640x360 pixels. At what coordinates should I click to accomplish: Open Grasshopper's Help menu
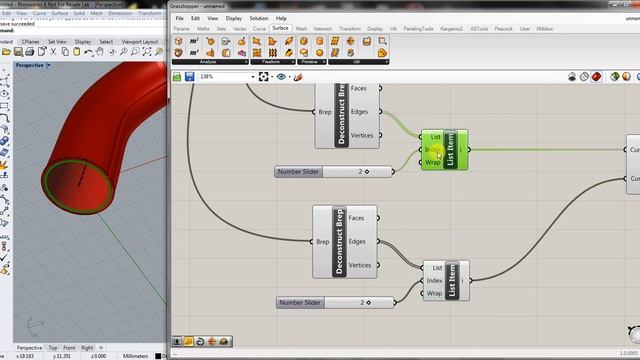click(x=281, y=18)
